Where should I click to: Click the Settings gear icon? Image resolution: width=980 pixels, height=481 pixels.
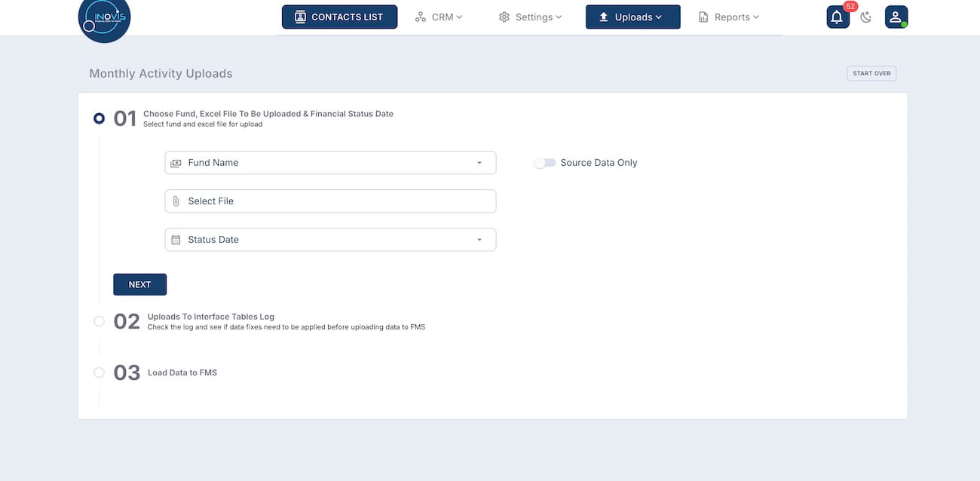click(504, 17)
